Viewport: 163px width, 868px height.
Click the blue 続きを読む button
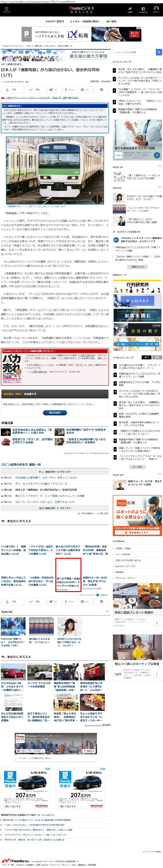(x=55, y=412)
